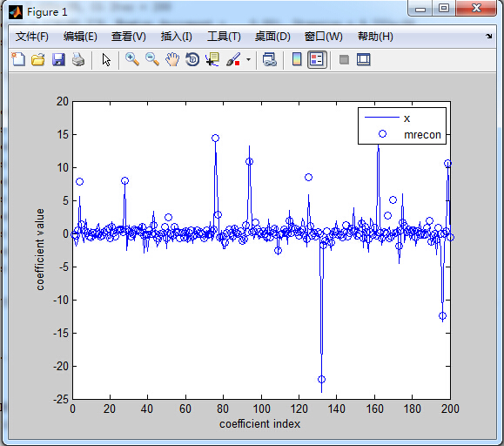Select the Edit Plot arrow tool
Viewport: 504px width, 446px height.
[x=106, y=60]
